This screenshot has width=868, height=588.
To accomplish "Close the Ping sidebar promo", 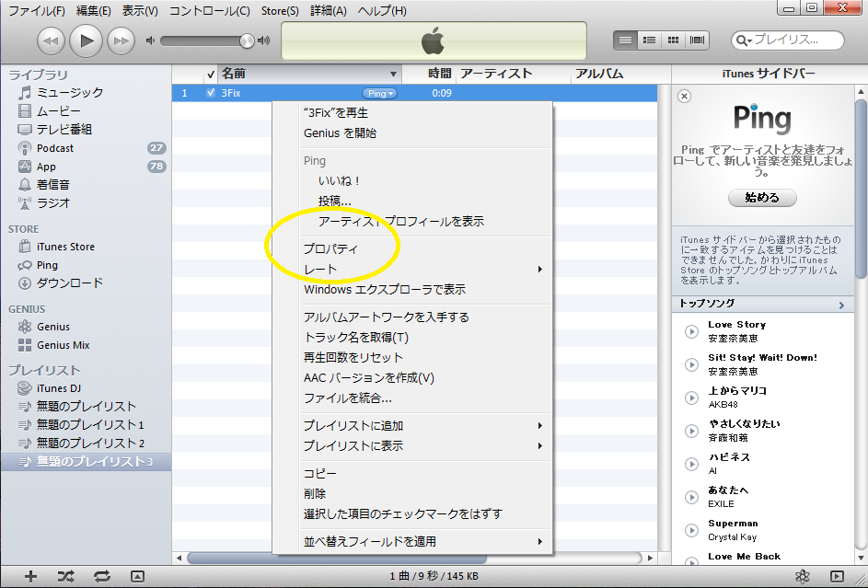I will coord(684,97).
